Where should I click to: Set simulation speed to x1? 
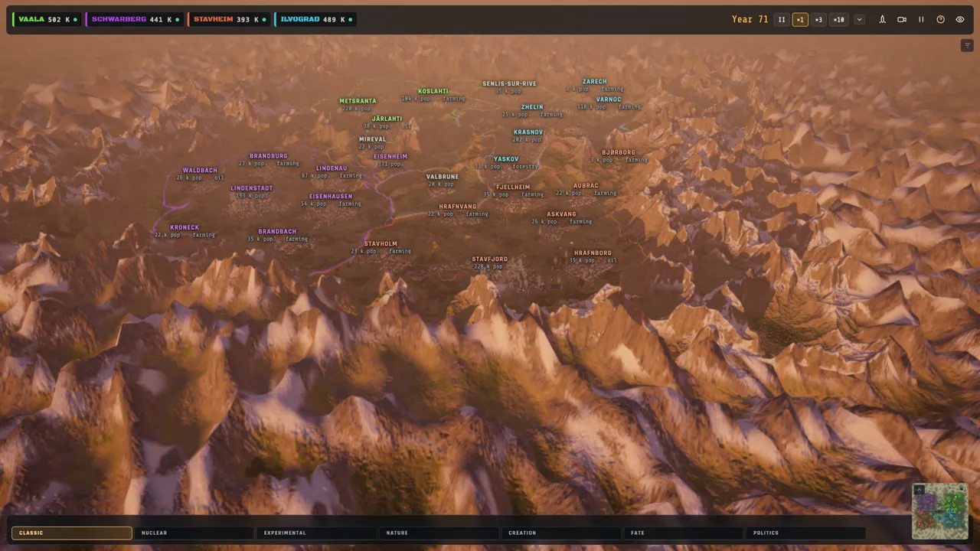pos(800,20)
